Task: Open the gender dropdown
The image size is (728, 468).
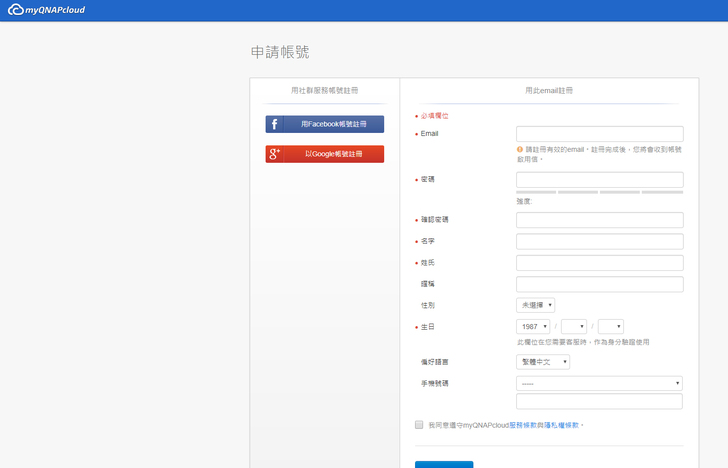Action: pos(535,305)
